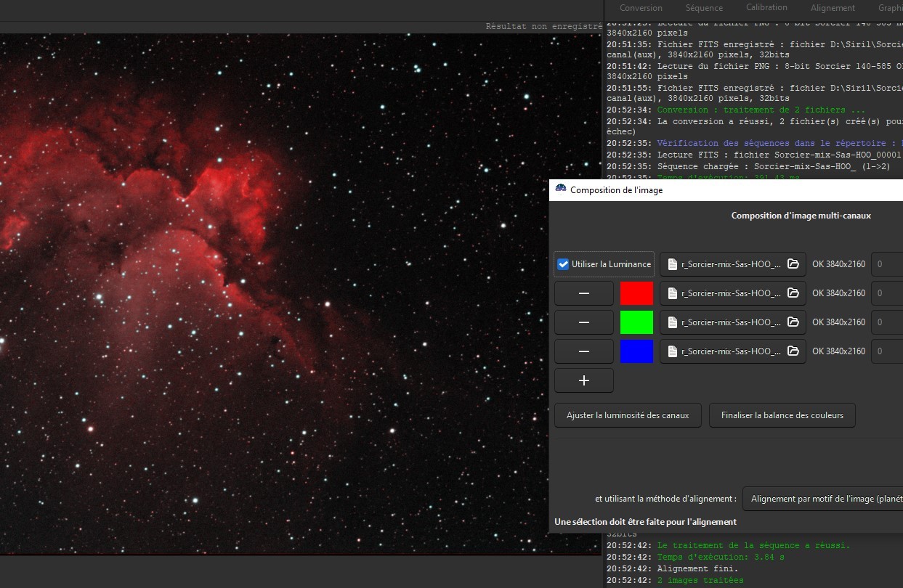Click log line 'Le traitement de la séquence a réussi.'
Image resolution: width=903 pixels, height=588 pixels.
(x=728, y=545)
